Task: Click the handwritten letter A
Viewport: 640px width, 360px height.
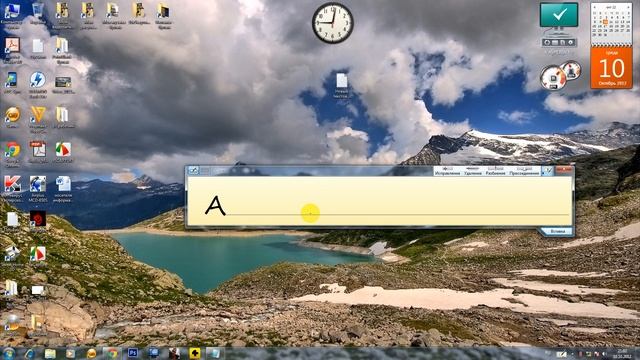Action: tap(215, 205)
